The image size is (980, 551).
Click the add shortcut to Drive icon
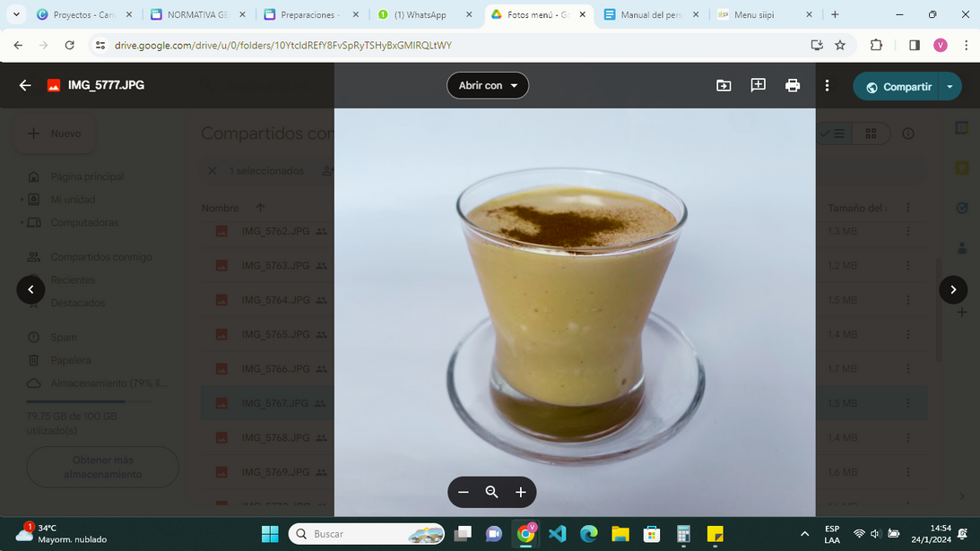724,86
